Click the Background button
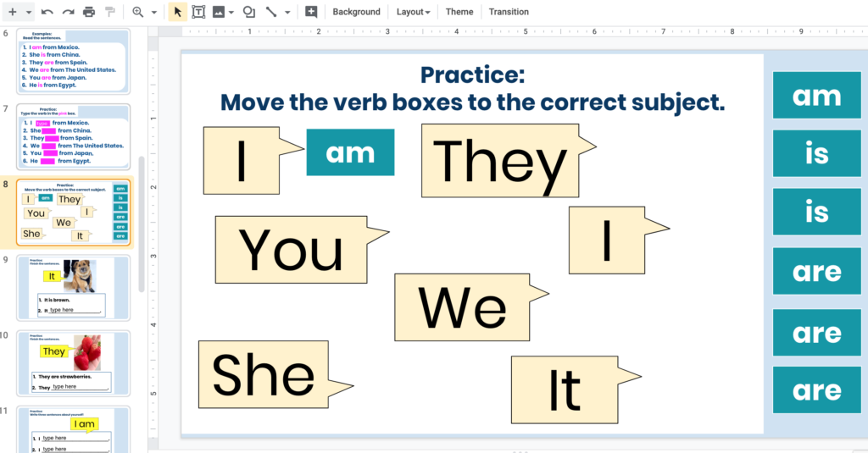The height and width of the screenshot is (453, 868). click(357, 12)
